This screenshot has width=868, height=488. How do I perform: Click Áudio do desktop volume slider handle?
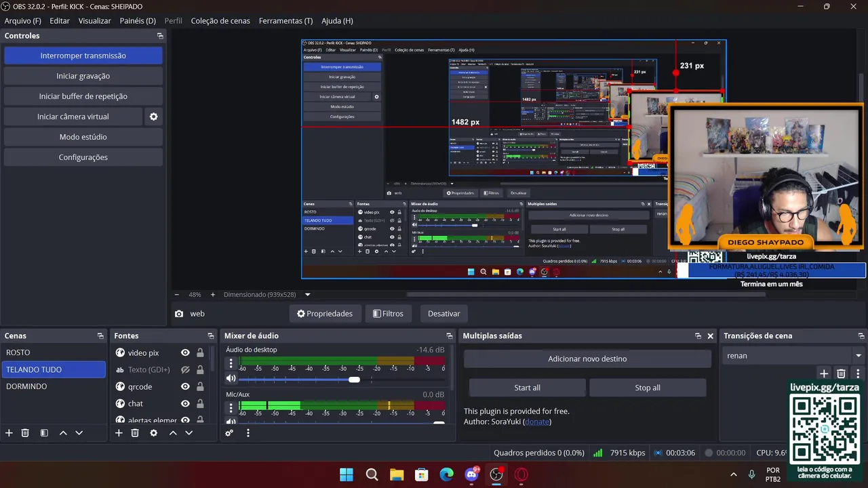[x=354, y=380]
